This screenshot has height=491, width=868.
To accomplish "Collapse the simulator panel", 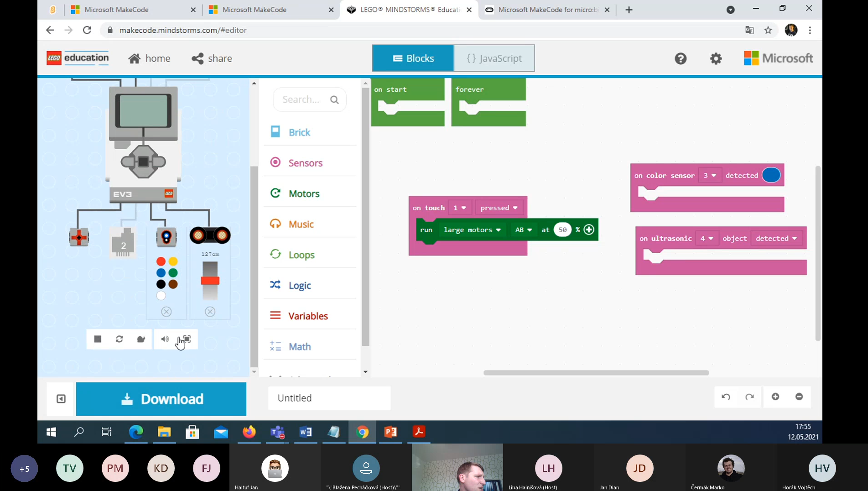I will pyautogui.click(x=61, y=399).
